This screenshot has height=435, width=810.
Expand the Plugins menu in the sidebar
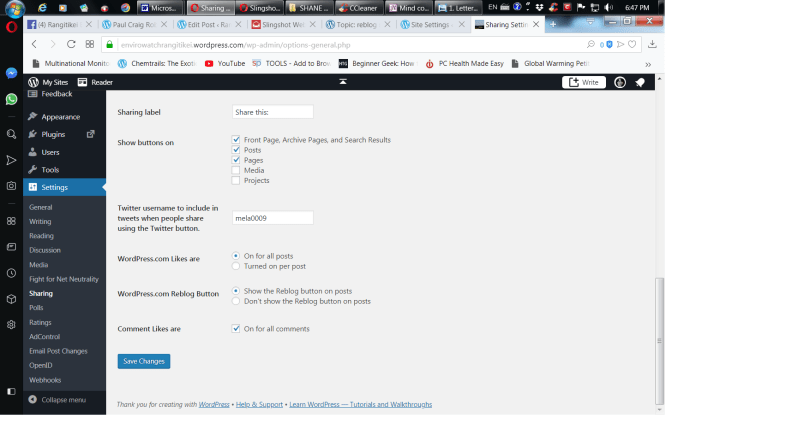click(x=53, y=134)
